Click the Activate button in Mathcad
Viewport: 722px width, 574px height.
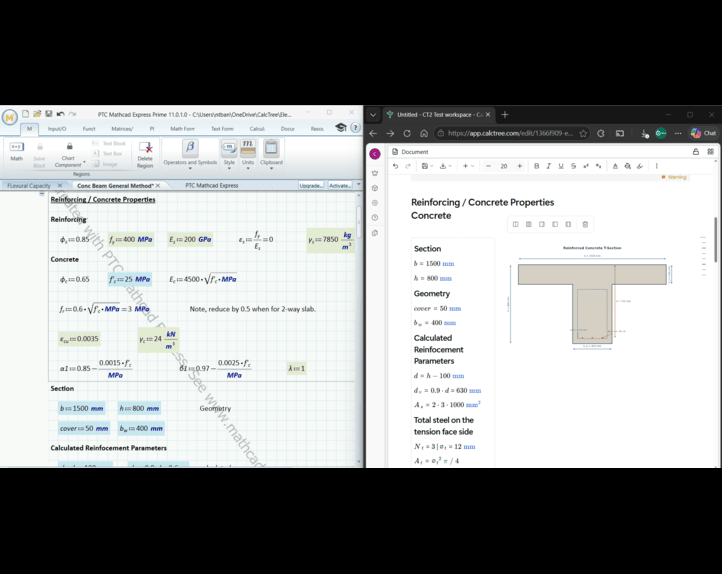coord(340,186)
